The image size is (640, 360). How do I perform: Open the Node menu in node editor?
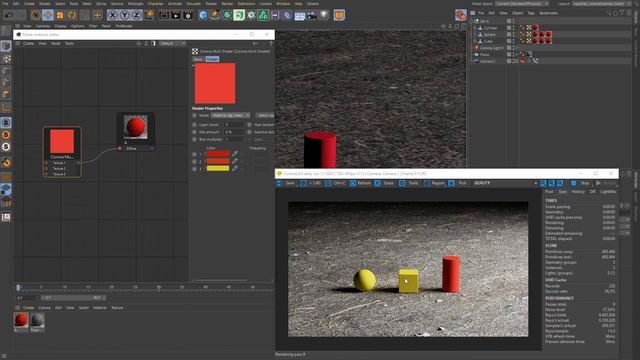coord(56,43)
